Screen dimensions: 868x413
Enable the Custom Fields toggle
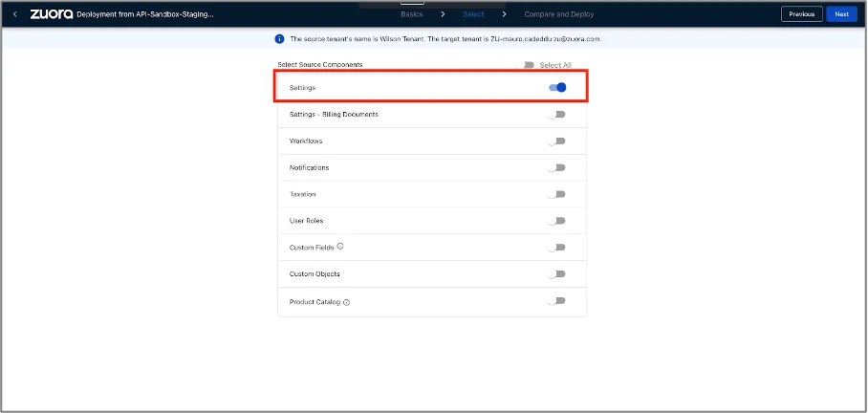(x=556, y=248)
